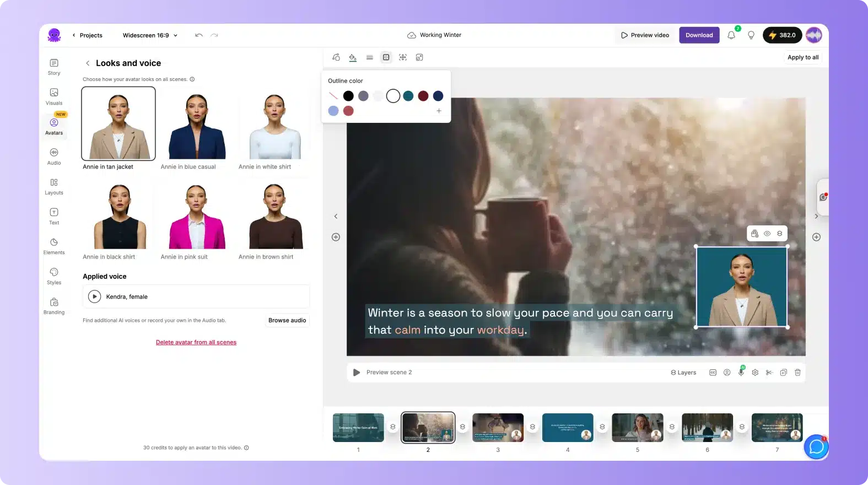Click the scissors trim icon below the preview
This screenshot has height=485, width=868.
point(769,373)
